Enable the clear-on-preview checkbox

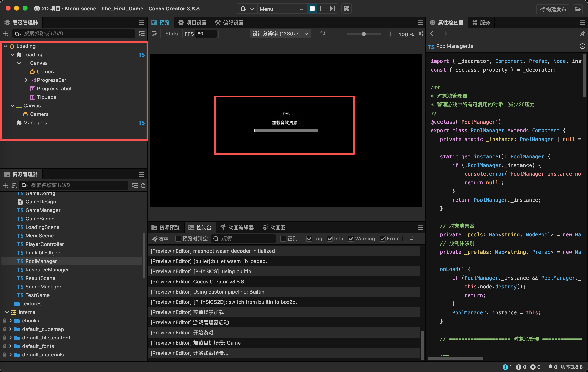(178, 239)
